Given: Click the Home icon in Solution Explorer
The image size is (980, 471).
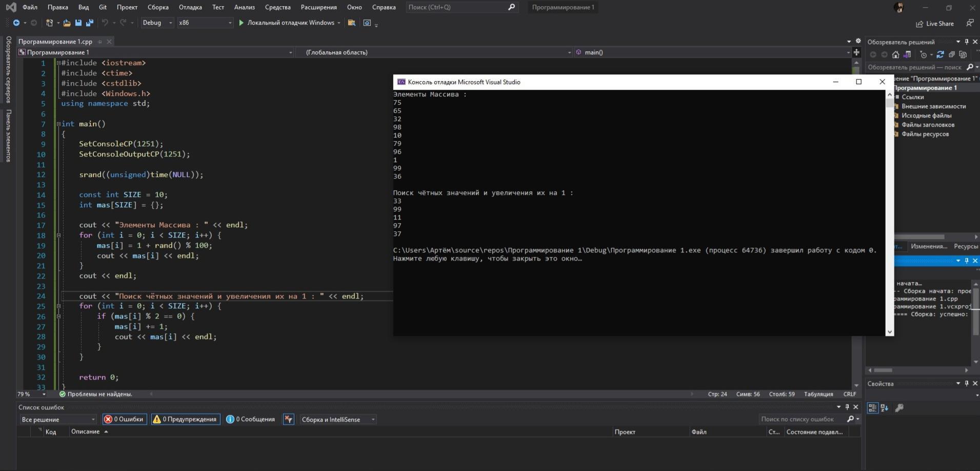Looking at the screenshot, I should 895,54.
